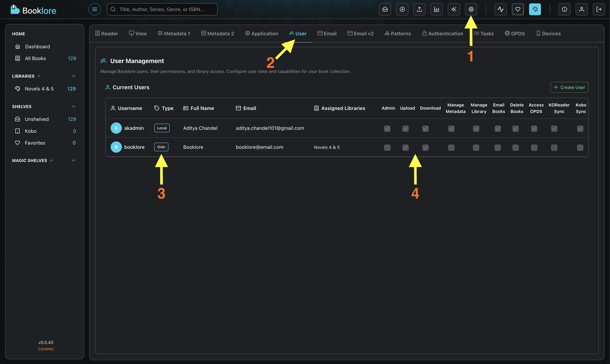The width and height of the screenshot is (610, 364).
Task: Open Novels 4 & 5 library
Action: [x=39, y=89]
